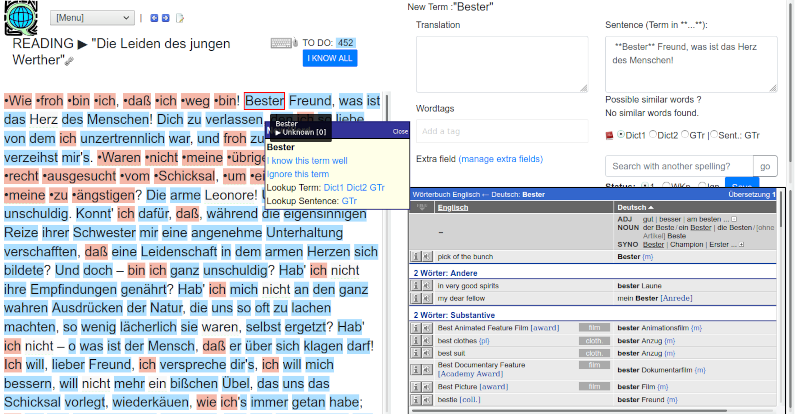Click the word Leonore in text
This screenshot has width=800, height=414.
tap(230, 195)
